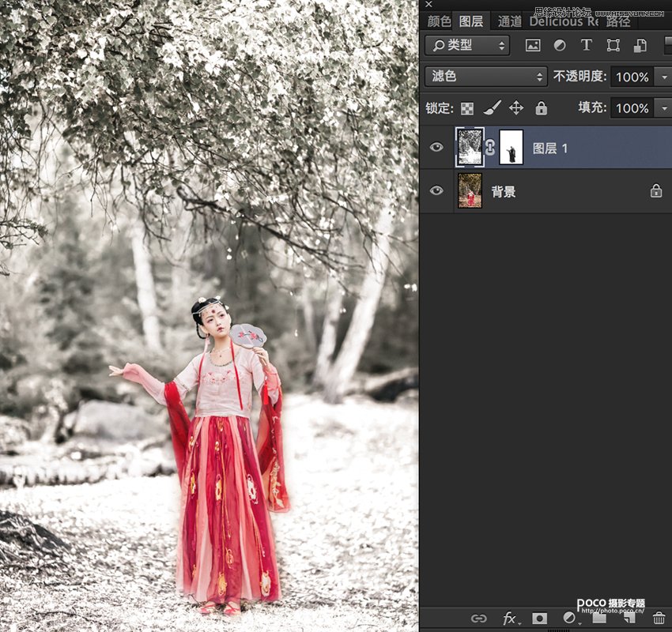Switch to the 路径 tab
This screenshot has width=672, height=632.
pos(618,21)
